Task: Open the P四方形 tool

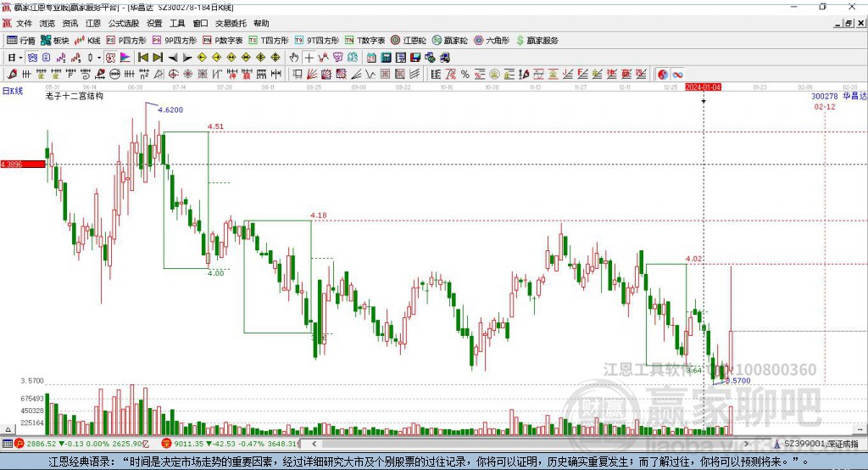Action: tap(126, 41)
